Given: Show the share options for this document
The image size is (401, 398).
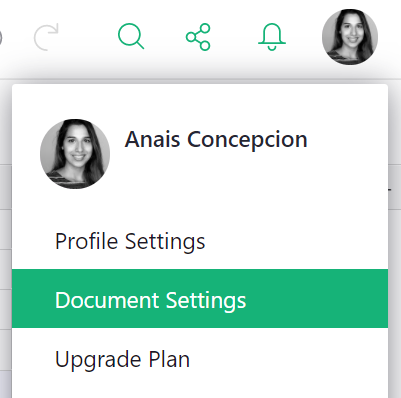Looking at the screenshot, I should (198, 37).
